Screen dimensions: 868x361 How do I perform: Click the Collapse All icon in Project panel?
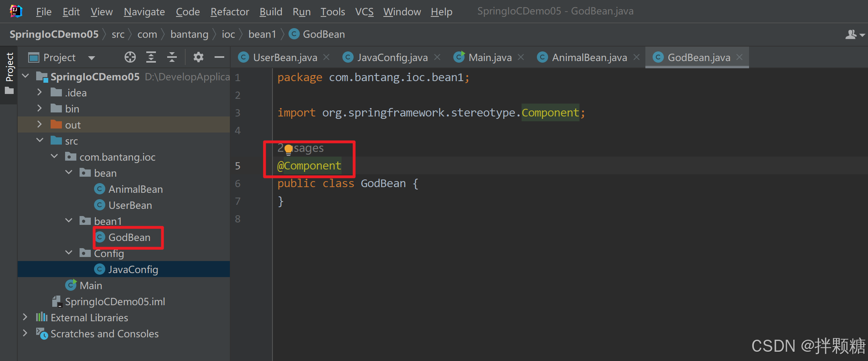pos(172,57)
